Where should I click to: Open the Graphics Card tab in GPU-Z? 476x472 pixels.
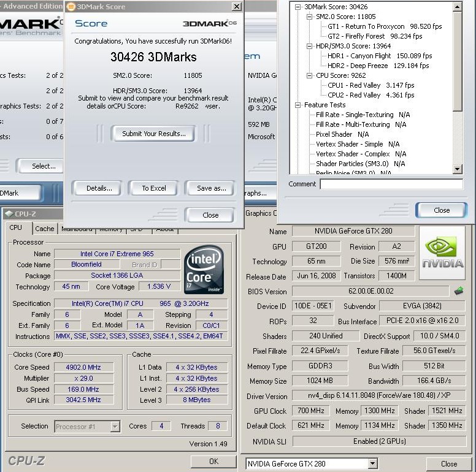[261, 213]
